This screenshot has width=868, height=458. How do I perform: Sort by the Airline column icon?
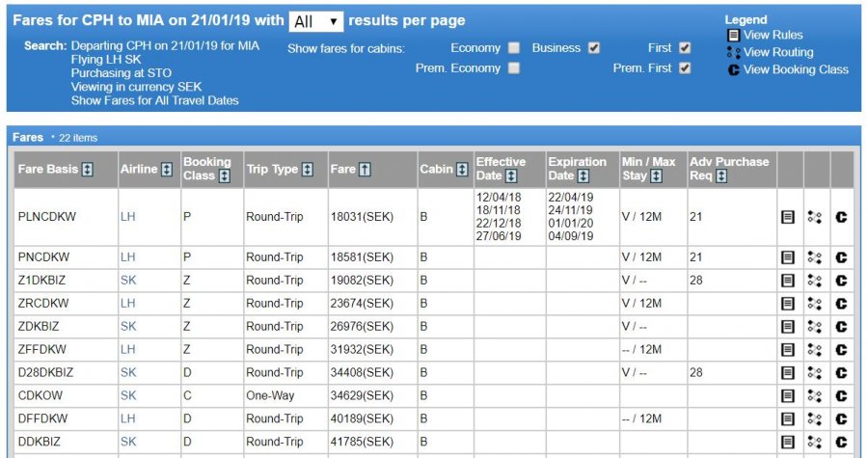(167, 170)
